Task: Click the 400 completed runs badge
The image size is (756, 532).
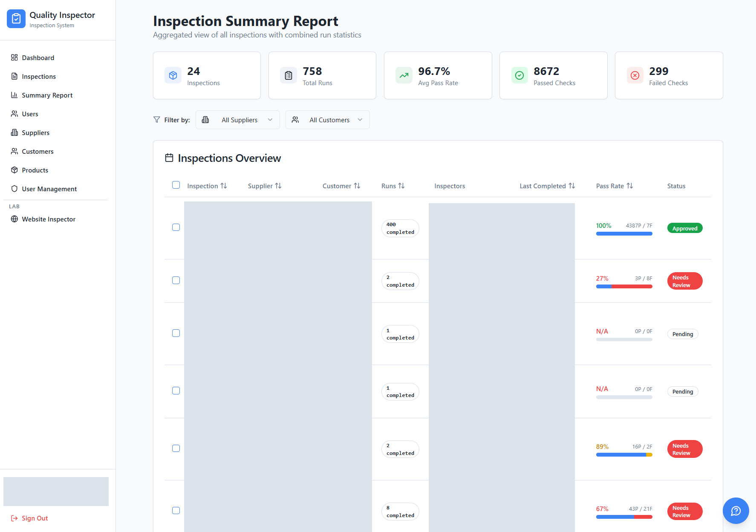Action: coord(400,228)
